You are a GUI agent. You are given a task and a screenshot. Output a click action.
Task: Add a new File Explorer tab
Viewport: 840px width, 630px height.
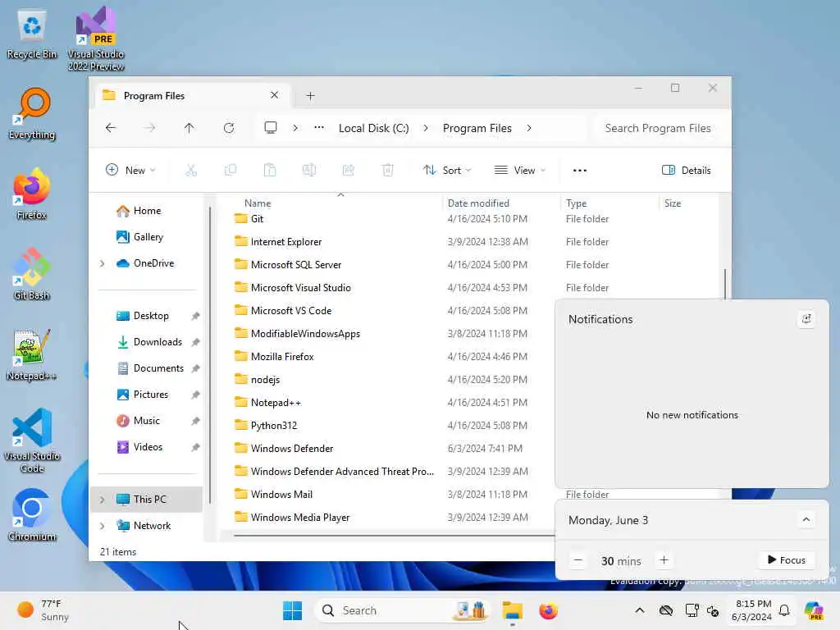tap(310, 96)
